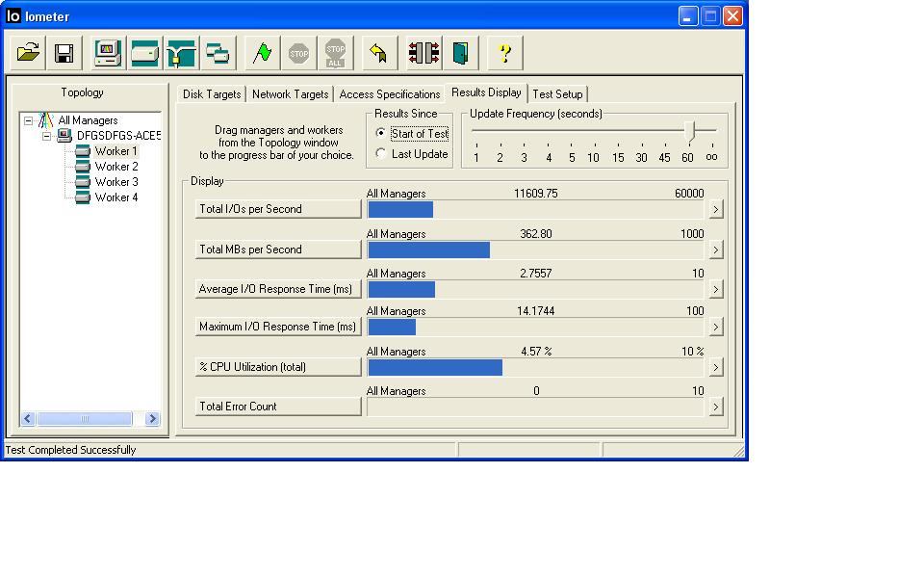Click the Total I/Os progress bar
The width and height of the screenshot is (924, 578).
535,209
